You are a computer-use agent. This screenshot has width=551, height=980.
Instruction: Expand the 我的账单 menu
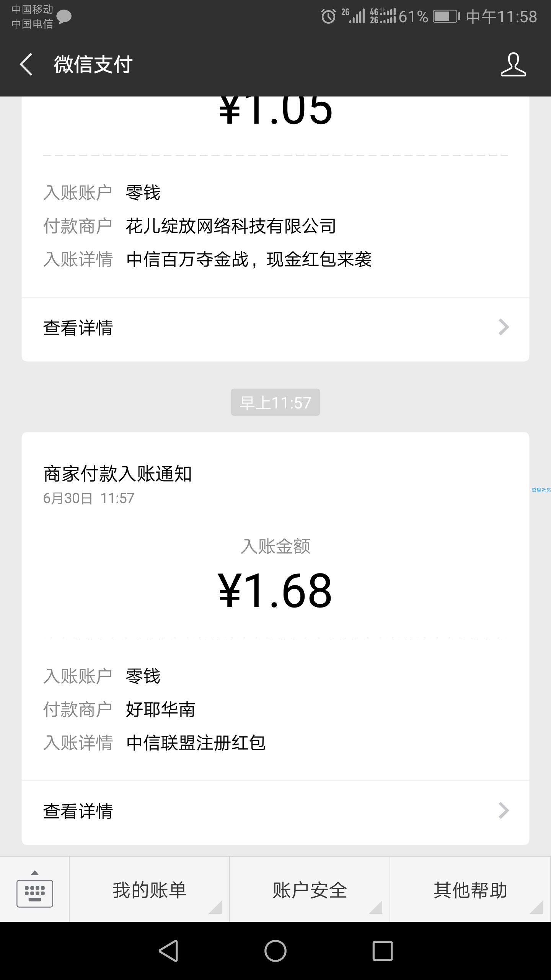point(149,890)
